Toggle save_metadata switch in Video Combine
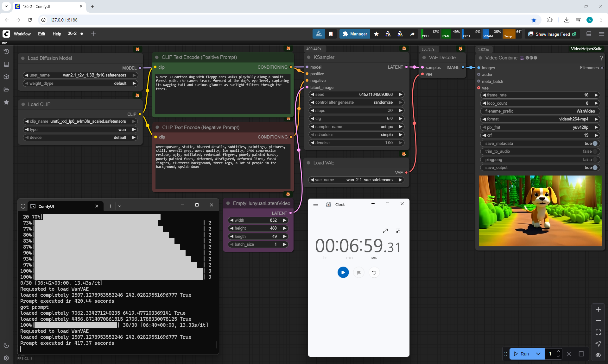This screenshot has height=364, width=608. tap(594, 143)
